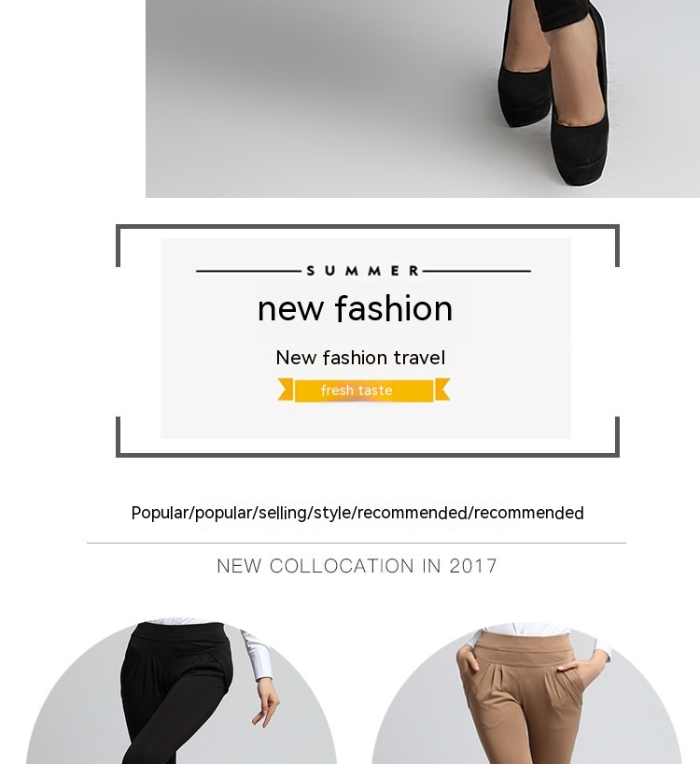Select the large 'new fashion' title
700x764 pixels.
(356, 308)
